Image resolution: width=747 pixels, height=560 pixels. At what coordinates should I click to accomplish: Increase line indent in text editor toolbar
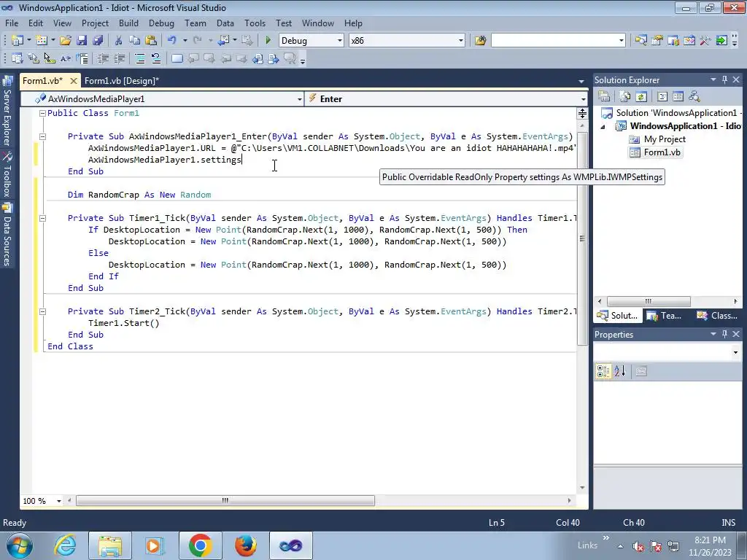pyautogui.click(x=119, y=58)
